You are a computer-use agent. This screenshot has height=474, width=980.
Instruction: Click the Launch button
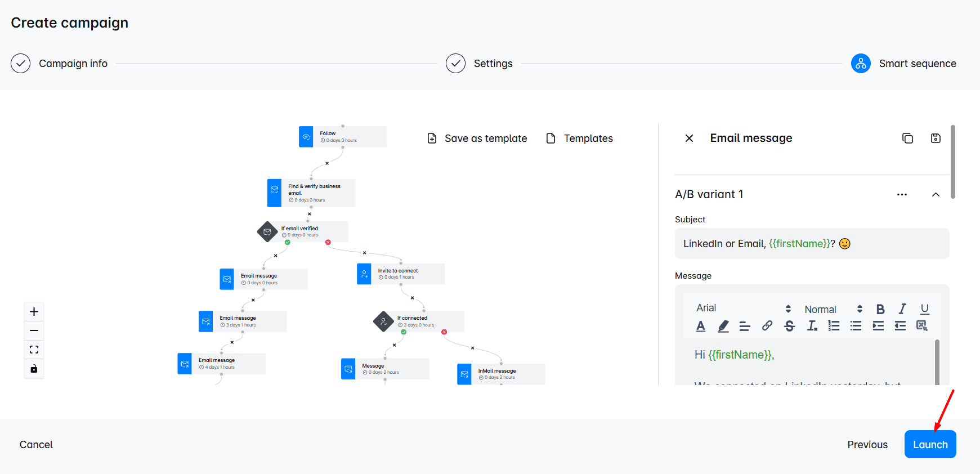[930, 444]
